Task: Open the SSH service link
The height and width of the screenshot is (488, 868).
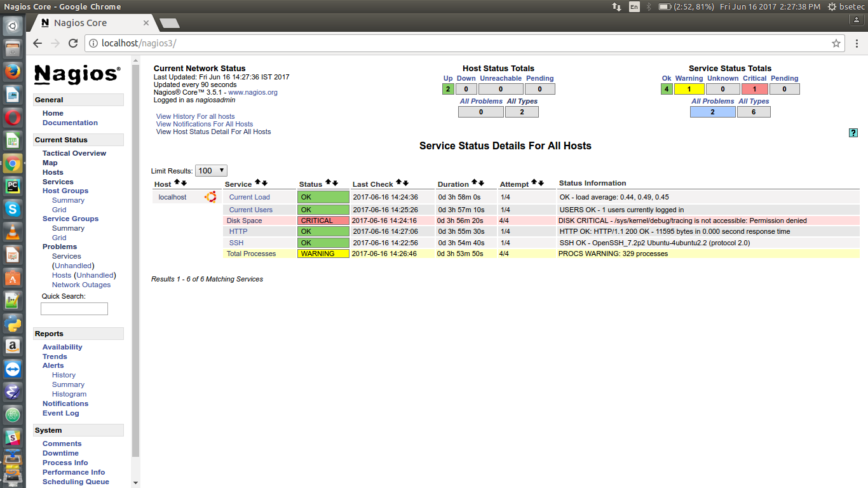Action: (236, 243)
